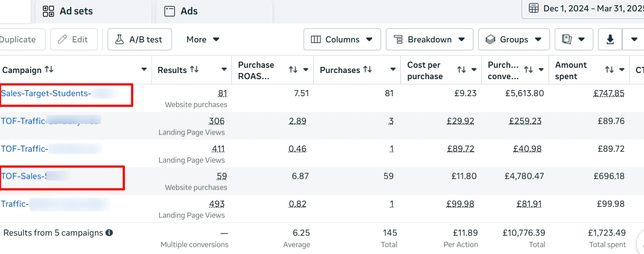Viewport: 644px width, 254px height.
Task: Click the 411 results value
Action: click(x=217, y=149)
